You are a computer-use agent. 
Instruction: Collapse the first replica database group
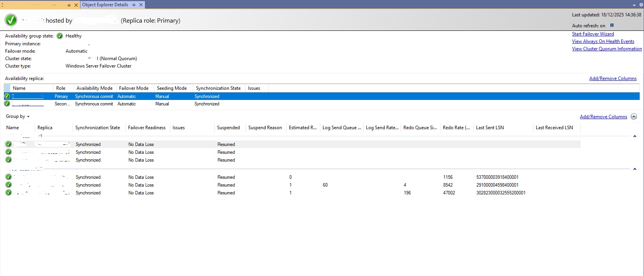click(635, 136)
